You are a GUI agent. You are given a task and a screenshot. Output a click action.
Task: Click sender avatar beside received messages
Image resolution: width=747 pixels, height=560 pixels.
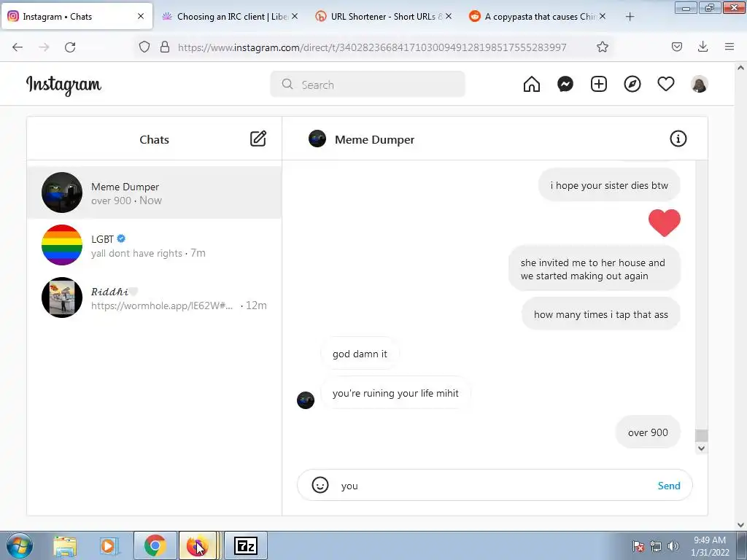[306, 400]
